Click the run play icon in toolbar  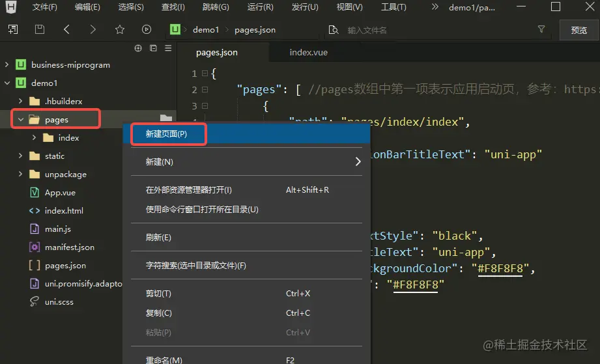click(x=146, y=29)
